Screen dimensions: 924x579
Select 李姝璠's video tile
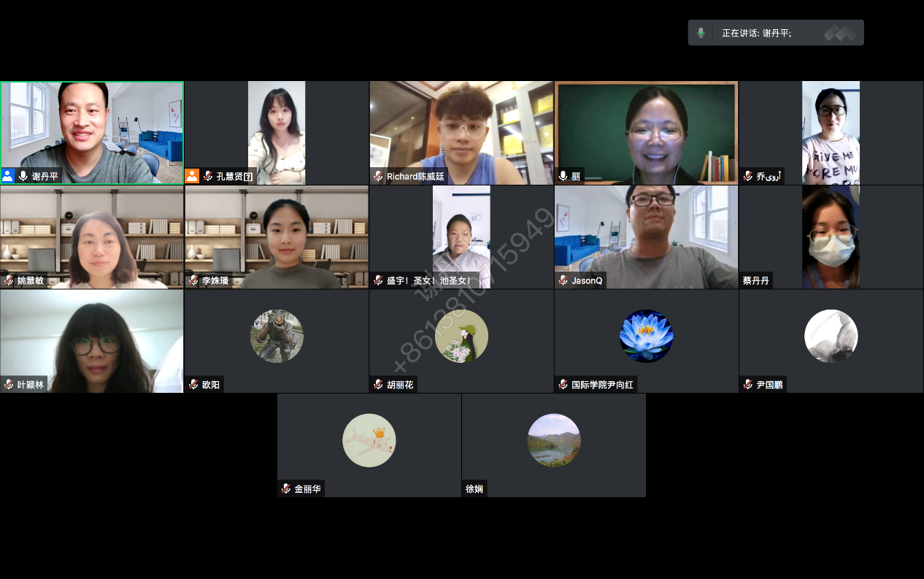[x=277, y=237]
